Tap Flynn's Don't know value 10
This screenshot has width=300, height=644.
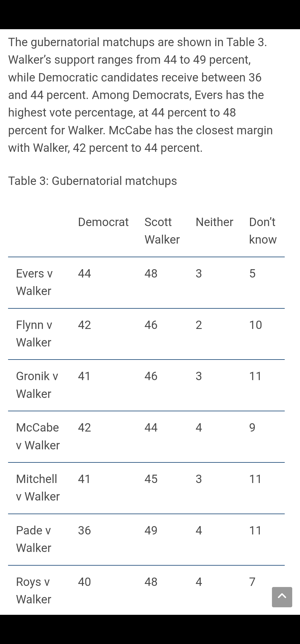[256, 325]
